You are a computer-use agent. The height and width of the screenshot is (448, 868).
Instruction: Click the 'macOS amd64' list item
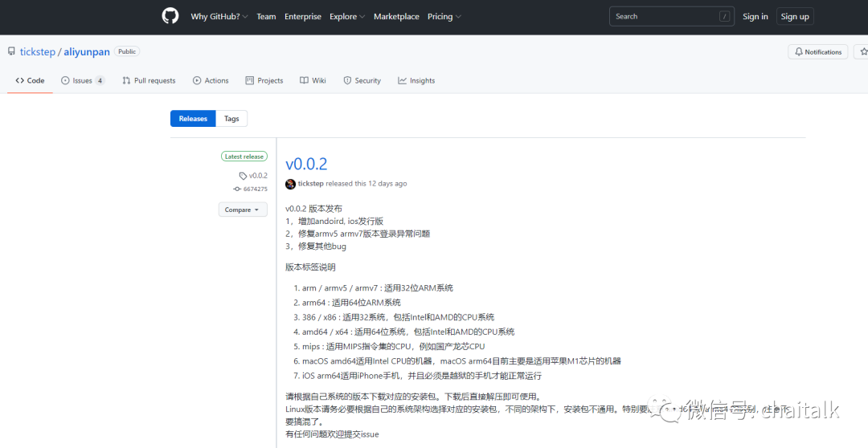(x=461, y=361)
